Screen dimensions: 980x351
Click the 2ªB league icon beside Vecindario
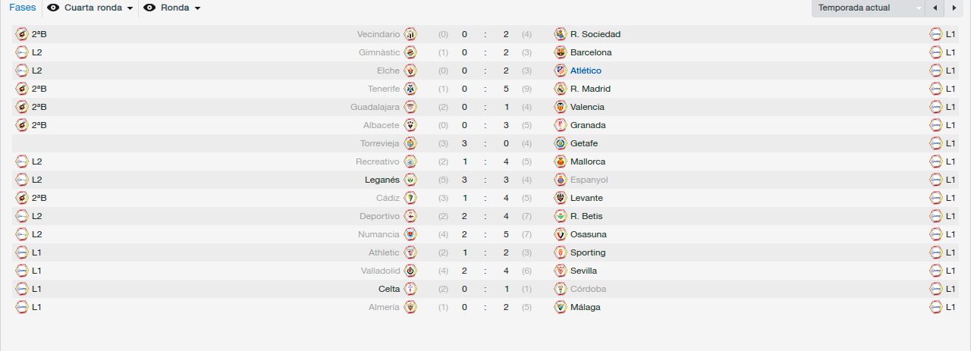click(22, 34)
